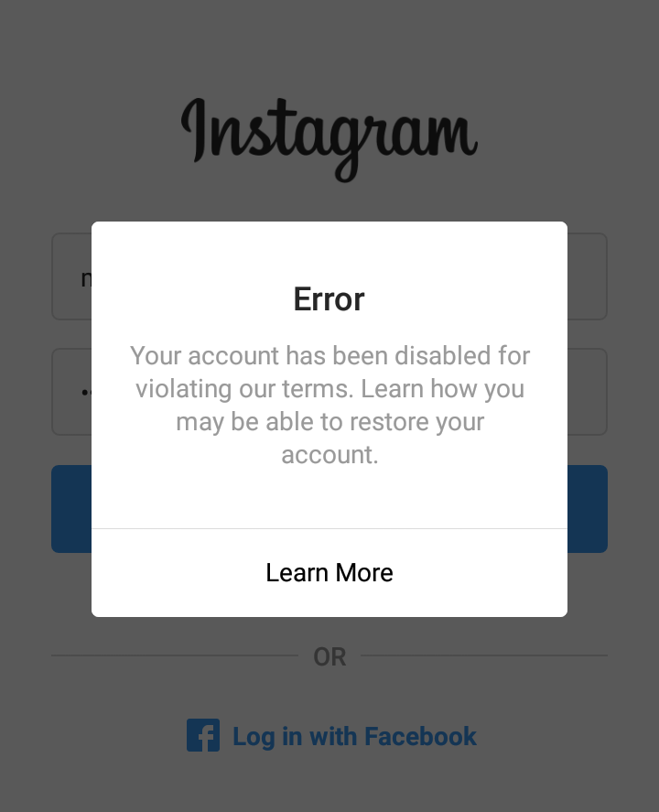The width and height of the screenshot is (659, 812).
Task: Click the divider line right of OR
Action: click(x=484, y=655)
